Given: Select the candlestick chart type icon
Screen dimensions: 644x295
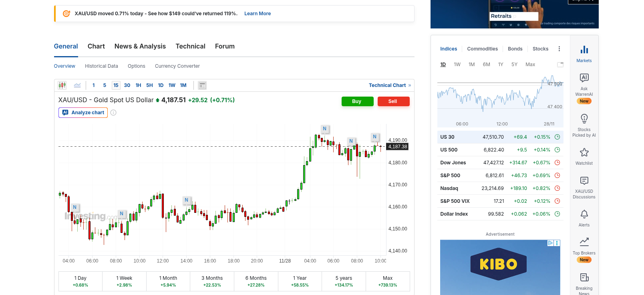Looking at the screenshot, I should [62, 85].
